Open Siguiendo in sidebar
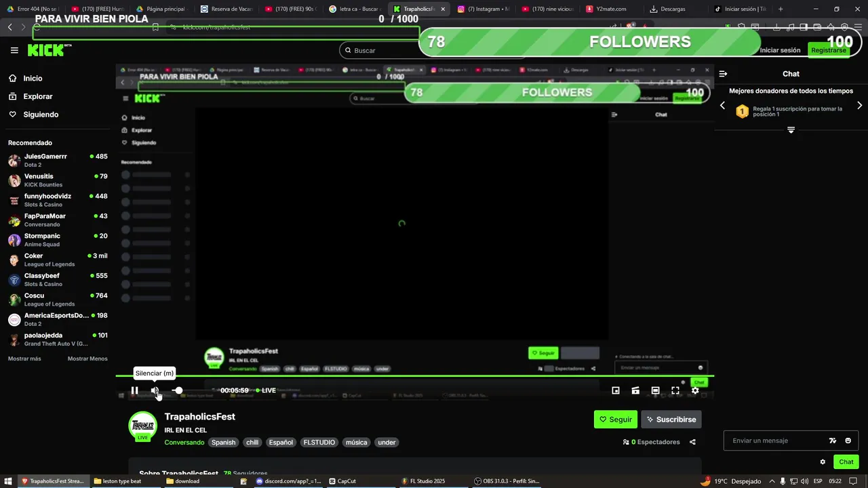 coord(41,115)
